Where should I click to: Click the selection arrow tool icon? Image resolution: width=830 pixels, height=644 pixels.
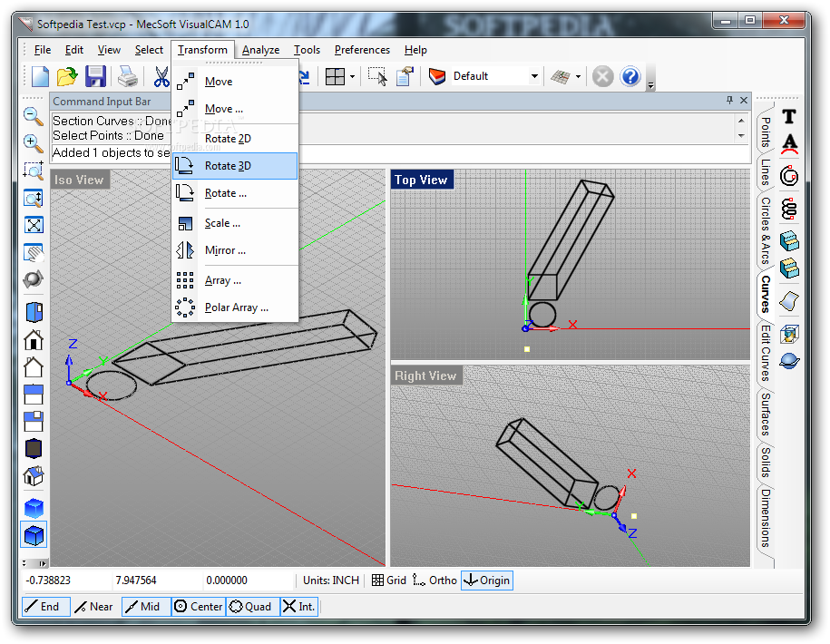[x=376, y=77]
